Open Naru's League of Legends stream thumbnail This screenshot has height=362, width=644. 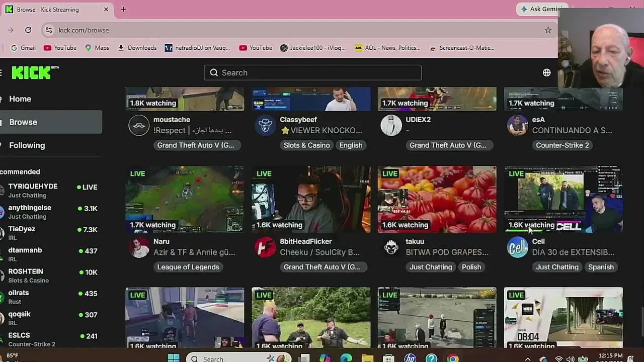point(185,199)
